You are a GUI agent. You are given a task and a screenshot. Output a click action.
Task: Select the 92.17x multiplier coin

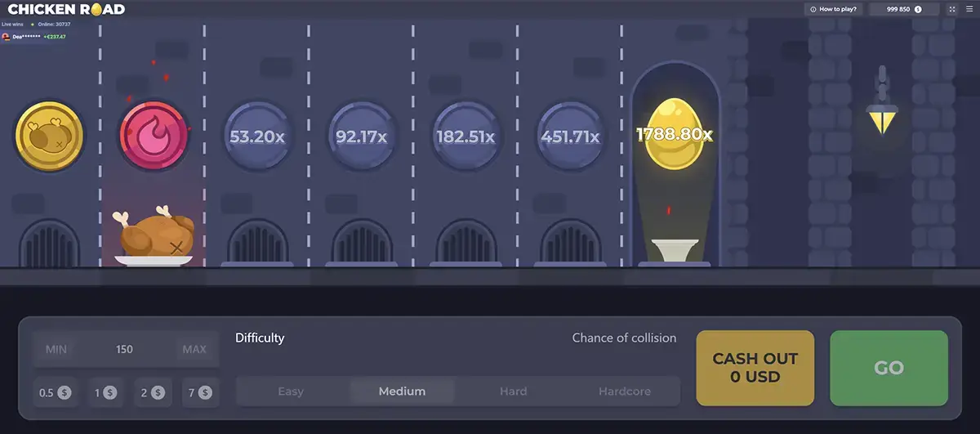361,136
